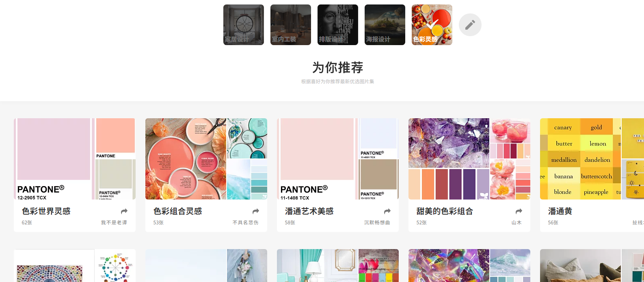Screen dimensions: 644x282
Task: Open the 潘通黄 collection title
Action: [560, 211]
